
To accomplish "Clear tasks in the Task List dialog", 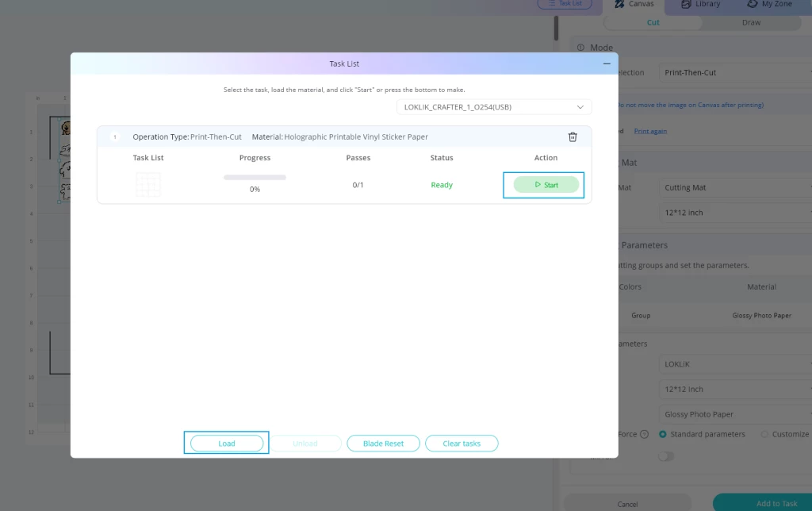I will pyautogui.click(x=462, y=443).
